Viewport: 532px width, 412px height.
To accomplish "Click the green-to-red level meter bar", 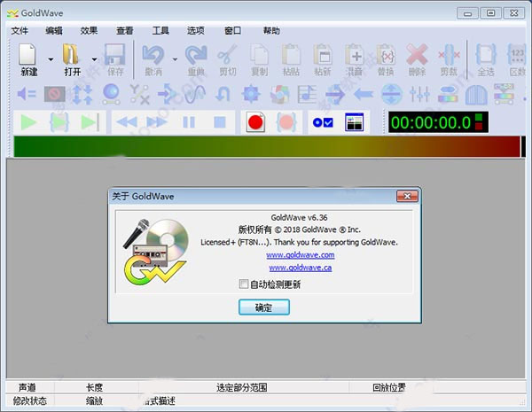I will 267,146.
